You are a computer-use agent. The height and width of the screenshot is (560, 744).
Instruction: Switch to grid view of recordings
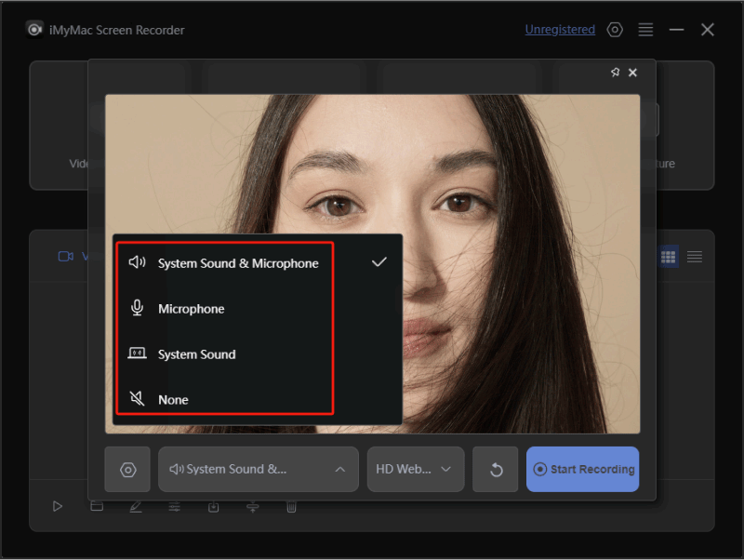coord(668,257)
